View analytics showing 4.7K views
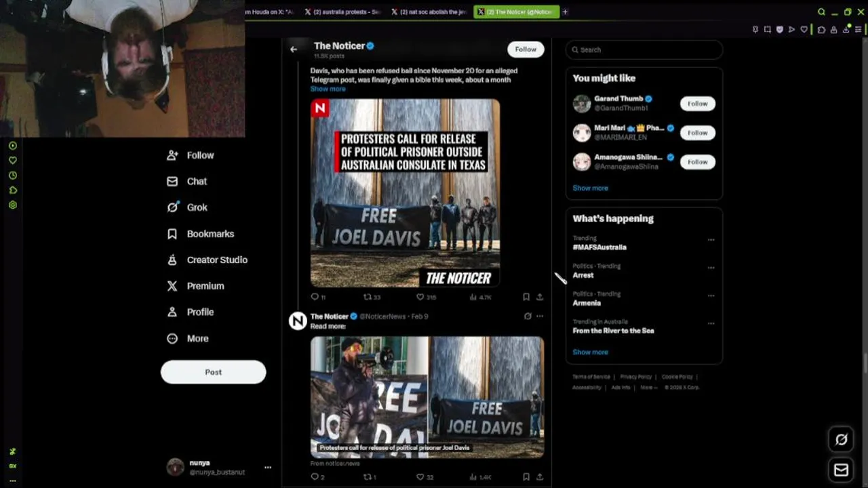This screenshot has width=868, height=488. click(480, 297)
